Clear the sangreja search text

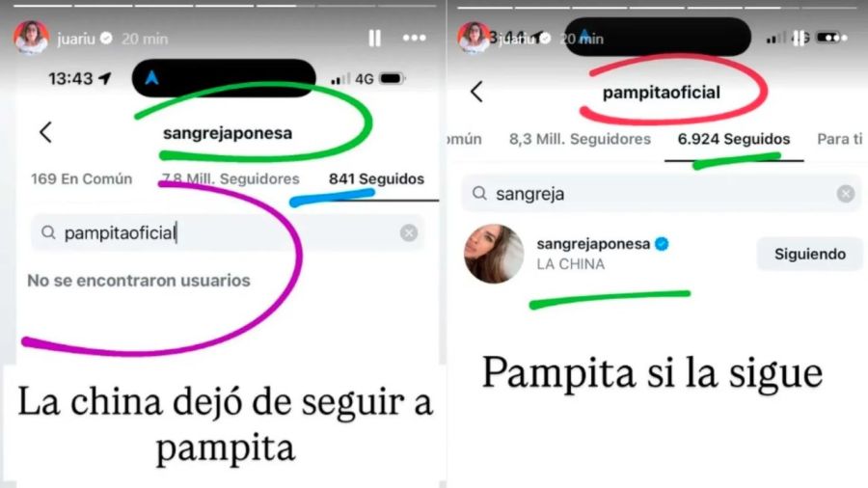point(845,194)
